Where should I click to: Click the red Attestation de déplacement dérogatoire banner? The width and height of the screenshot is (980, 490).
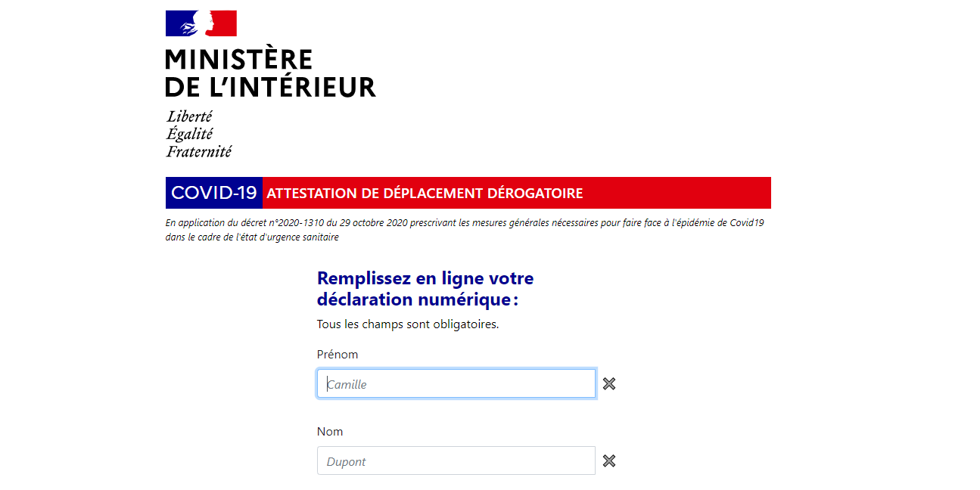[x=516, y=193]
